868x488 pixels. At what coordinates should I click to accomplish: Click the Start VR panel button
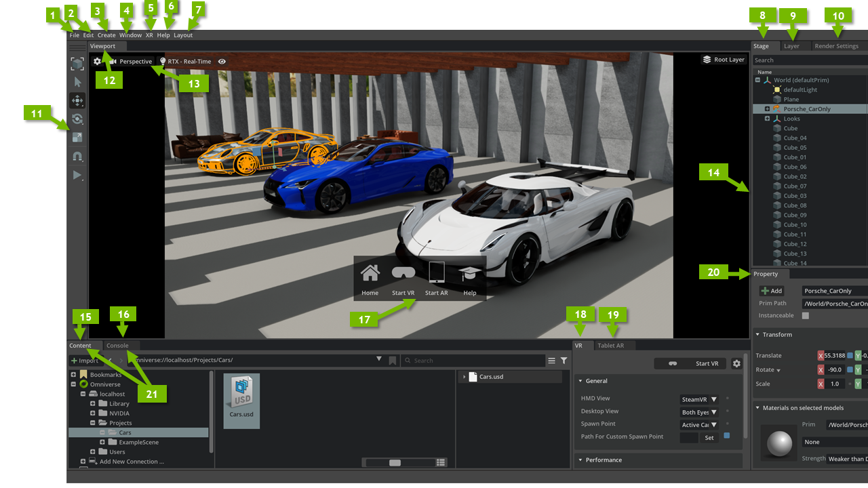[691, 363]
